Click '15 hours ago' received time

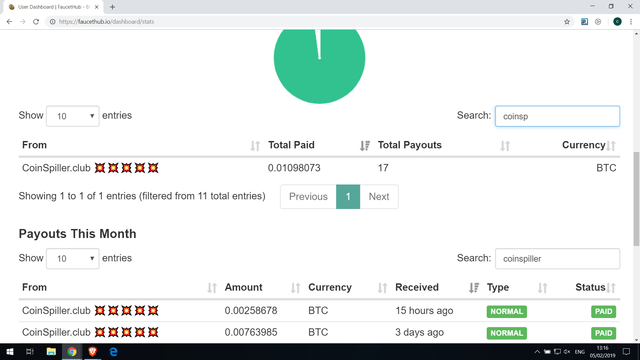click(424, 311)
